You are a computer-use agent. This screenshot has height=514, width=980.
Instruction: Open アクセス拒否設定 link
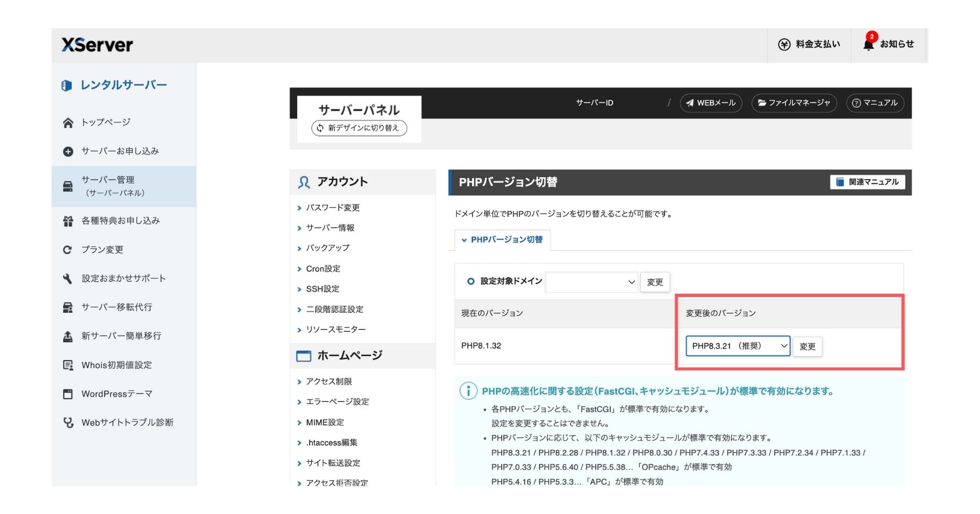337,483
